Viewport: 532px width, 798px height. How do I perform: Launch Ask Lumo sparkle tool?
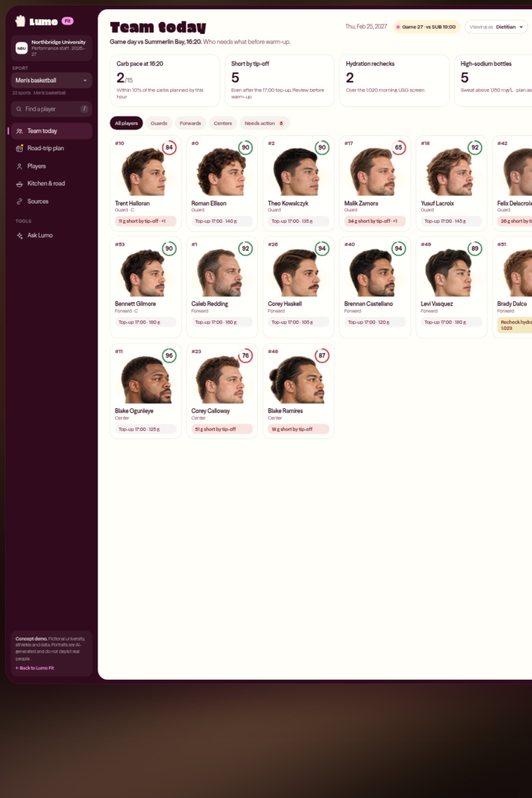[x=19, y=235]
